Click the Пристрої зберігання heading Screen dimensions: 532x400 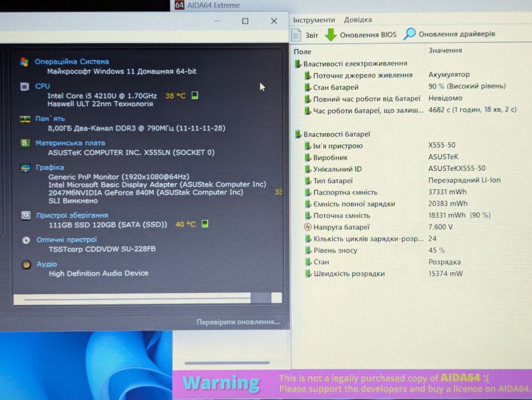[72, 216]
